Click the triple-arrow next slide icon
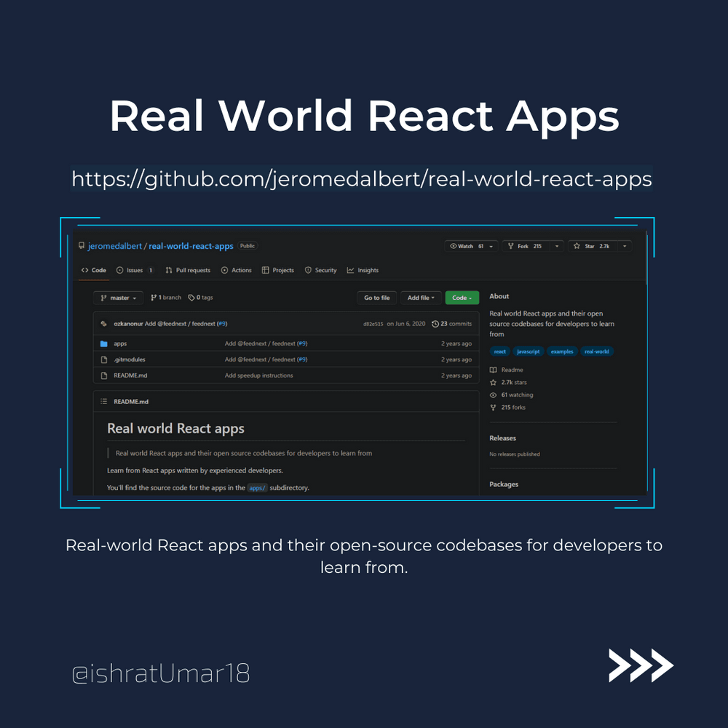Image resolution: width=728 pixels, height=728 pixels. tap(641, 665)
